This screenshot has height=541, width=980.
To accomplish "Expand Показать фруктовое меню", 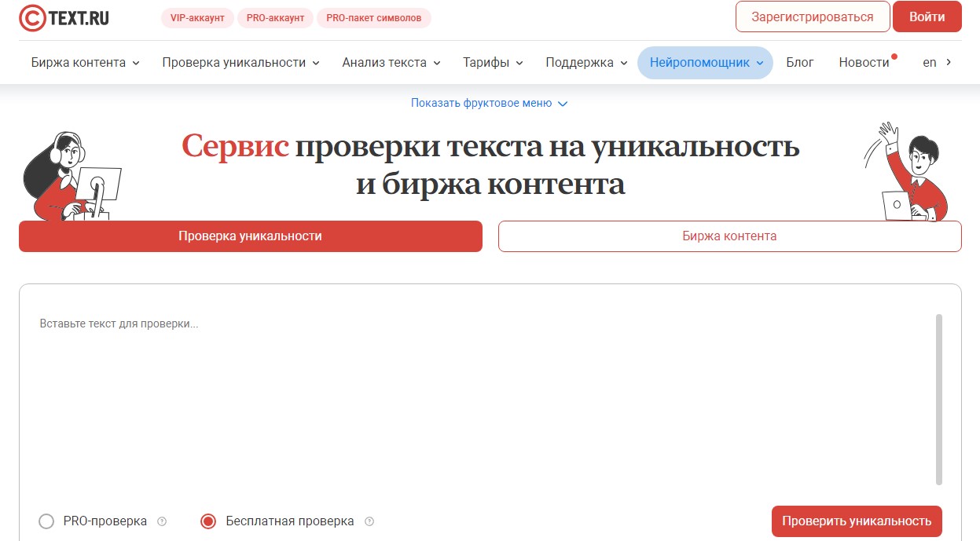I will 489,103.
